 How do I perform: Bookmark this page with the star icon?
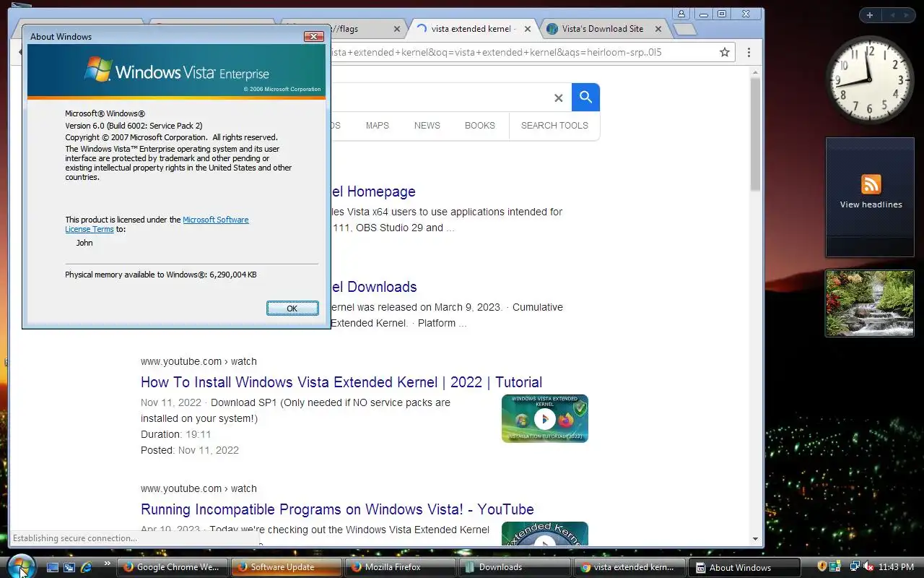[725, 52]
